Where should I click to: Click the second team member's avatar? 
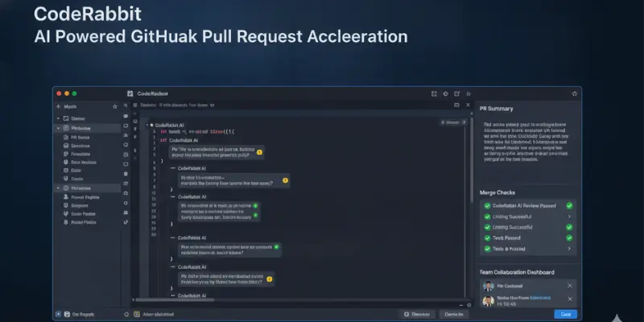pos(489,301)
